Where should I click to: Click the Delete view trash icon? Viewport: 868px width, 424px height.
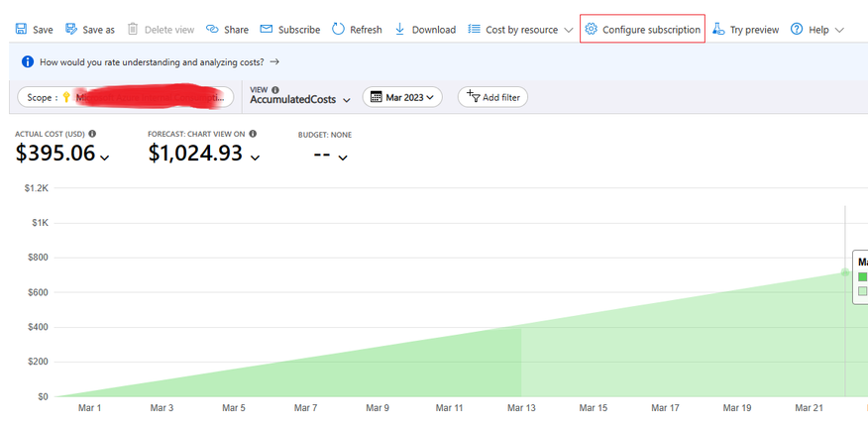pos(133,29)
